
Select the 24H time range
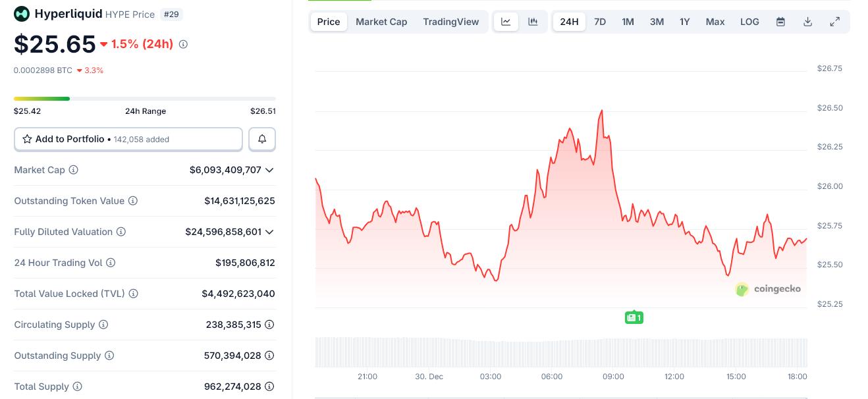pyautogui.click(x=569, y=22)
